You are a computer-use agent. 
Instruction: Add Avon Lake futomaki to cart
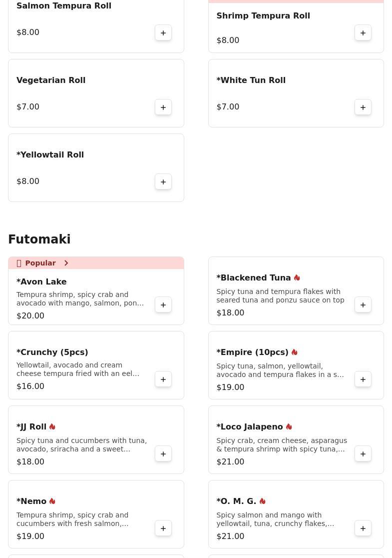(x=163, y=304)
